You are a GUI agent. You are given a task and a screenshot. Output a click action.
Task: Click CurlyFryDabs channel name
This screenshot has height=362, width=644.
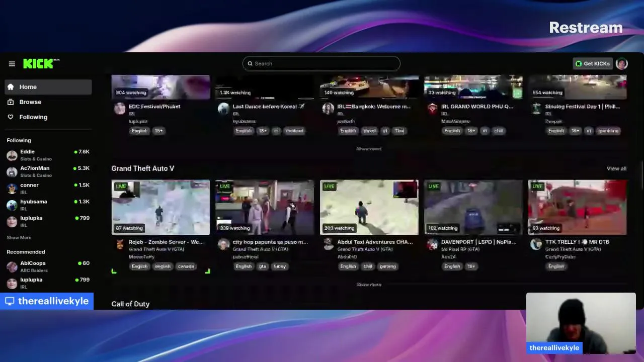(560, 257)
